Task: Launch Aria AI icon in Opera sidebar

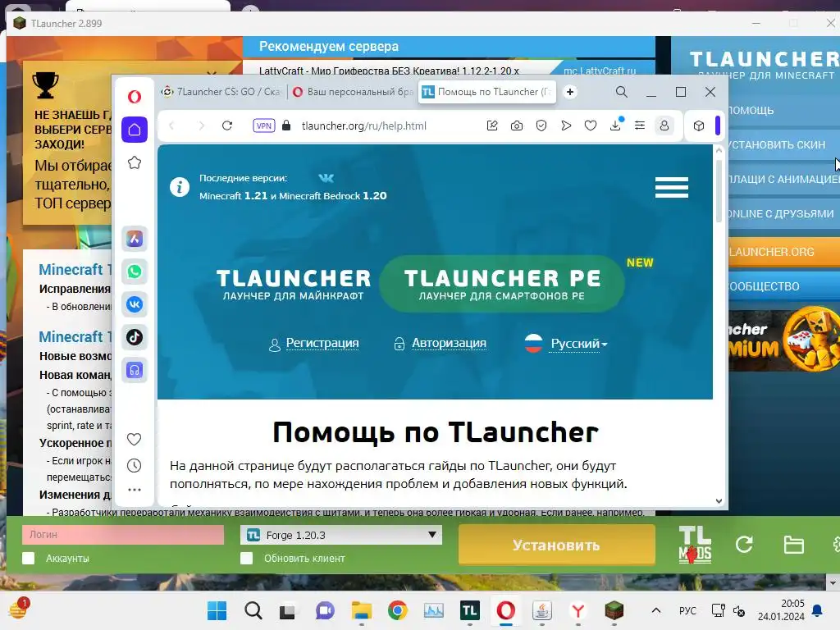Action: (x=135, y=239)
